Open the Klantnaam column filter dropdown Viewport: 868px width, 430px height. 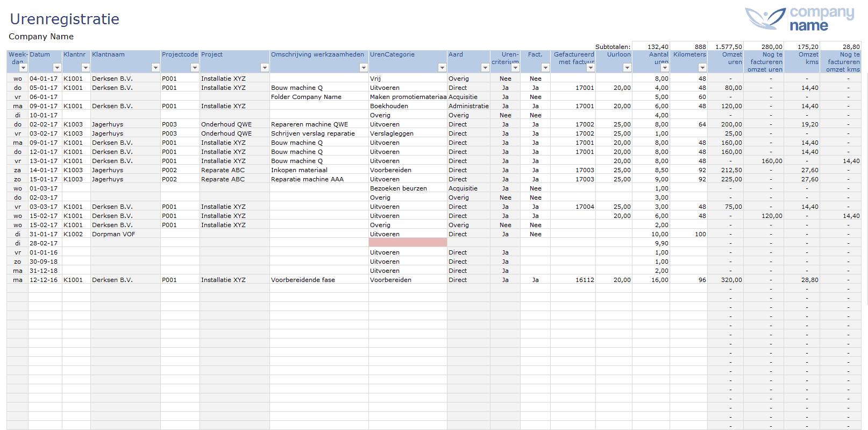[155, 68]
